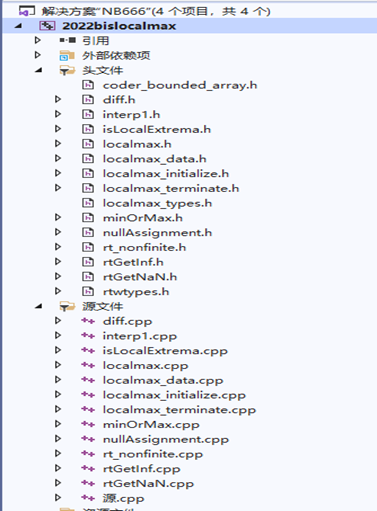The width and height of the screenshot is (377, 511).
Task: Select the 外部依赖项 label
Action: click(116, 55)
